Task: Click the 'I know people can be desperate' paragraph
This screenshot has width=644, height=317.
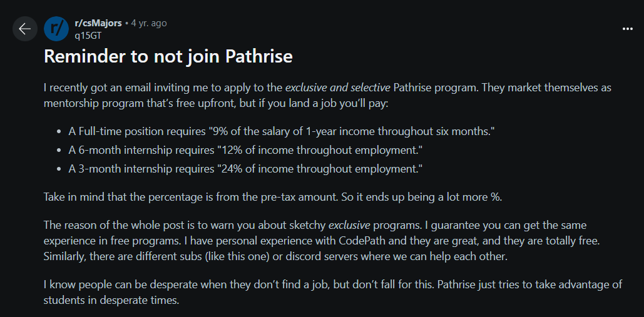Action: (333, 293)
